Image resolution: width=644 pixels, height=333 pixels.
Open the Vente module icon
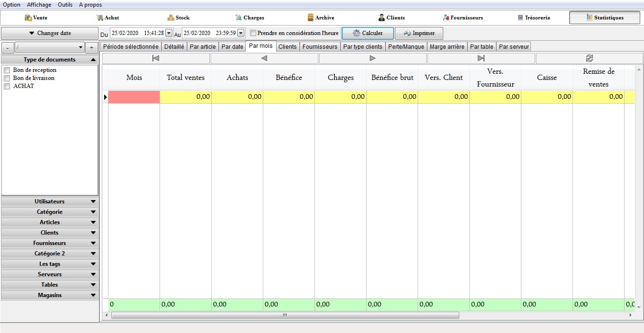click(28, 18)
